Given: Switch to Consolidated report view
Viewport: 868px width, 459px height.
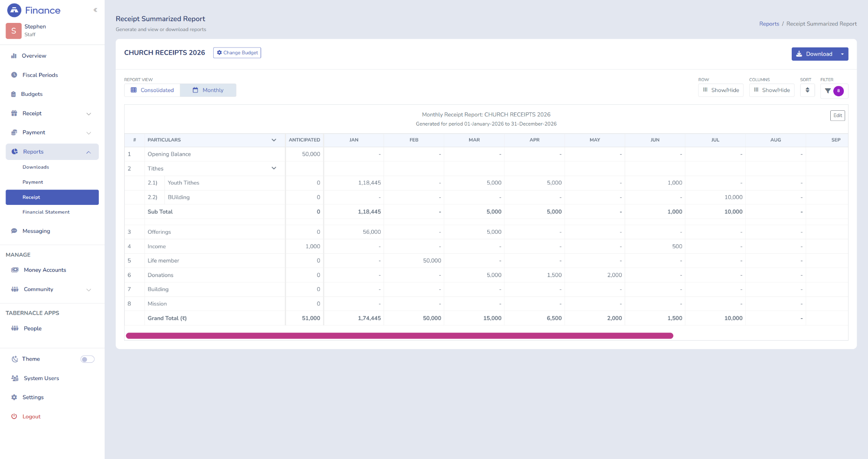Looking at the screenshot, I should [152, 90].
